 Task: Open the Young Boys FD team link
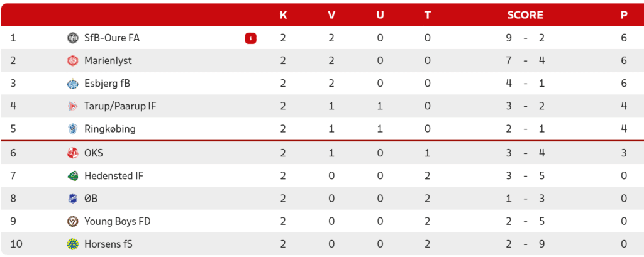pos(118,222)
